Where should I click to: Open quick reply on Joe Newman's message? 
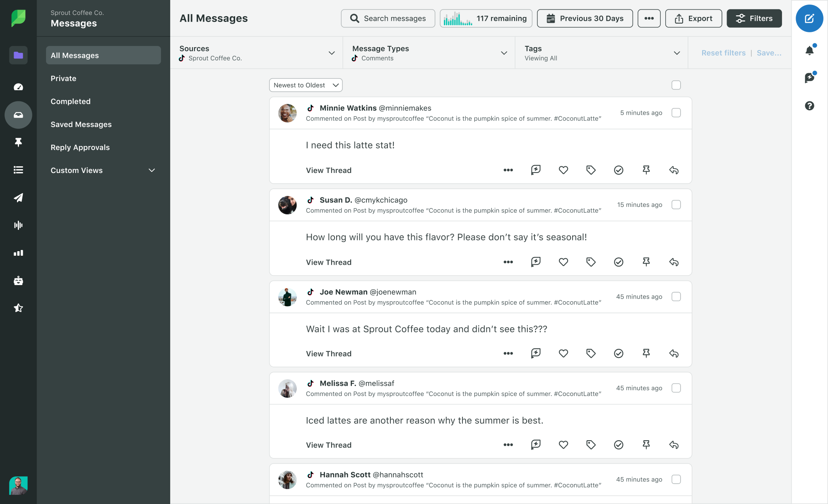(536, 353)
